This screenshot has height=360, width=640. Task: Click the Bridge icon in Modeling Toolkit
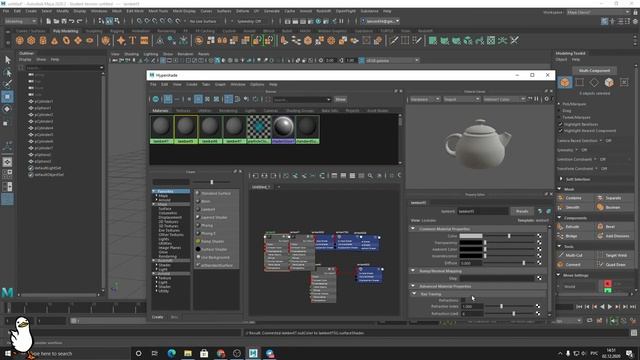[x=560, y=236]
